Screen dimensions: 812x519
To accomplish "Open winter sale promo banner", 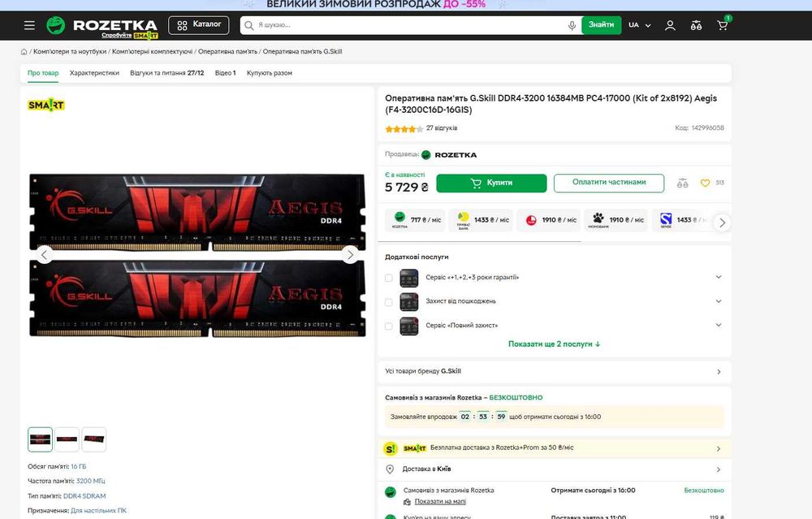I will (406, 5).
